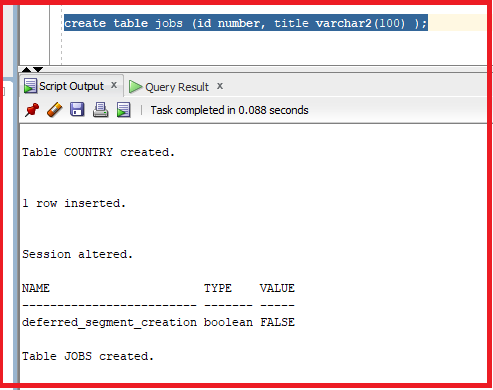Select the 'Table COUNTRY created.' output line
This screenshot has height=390, width=493.
click(x=98, y=152)
